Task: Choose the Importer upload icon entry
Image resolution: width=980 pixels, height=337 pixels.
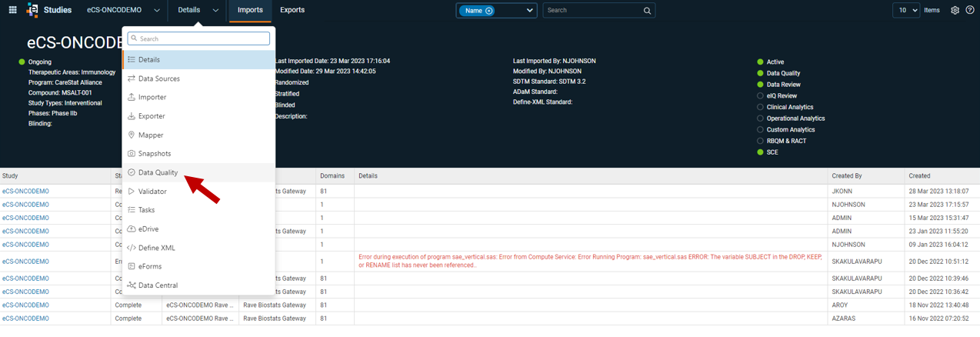Action: pos(132,97)
